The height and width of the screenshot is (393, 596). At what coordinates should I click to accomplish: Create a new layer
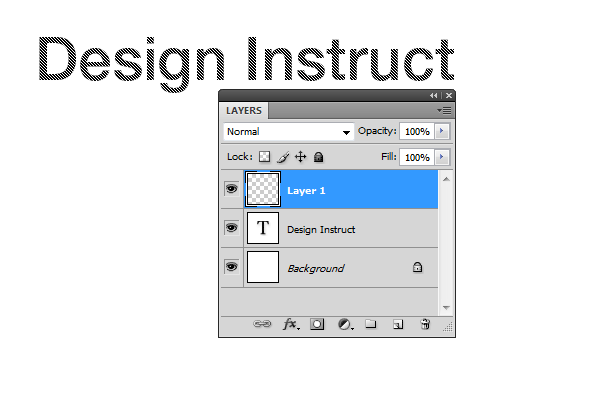(x=398, y=324)
